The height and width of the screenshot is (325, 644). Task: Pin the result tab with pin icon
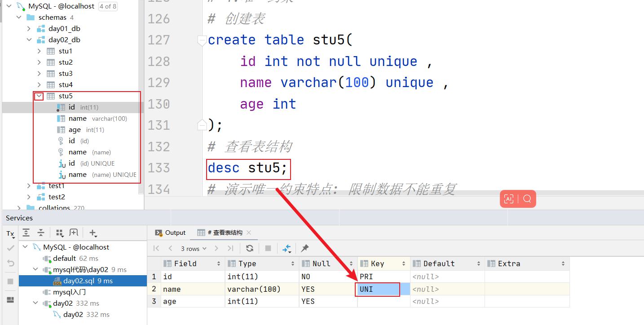tap(305, 248)
